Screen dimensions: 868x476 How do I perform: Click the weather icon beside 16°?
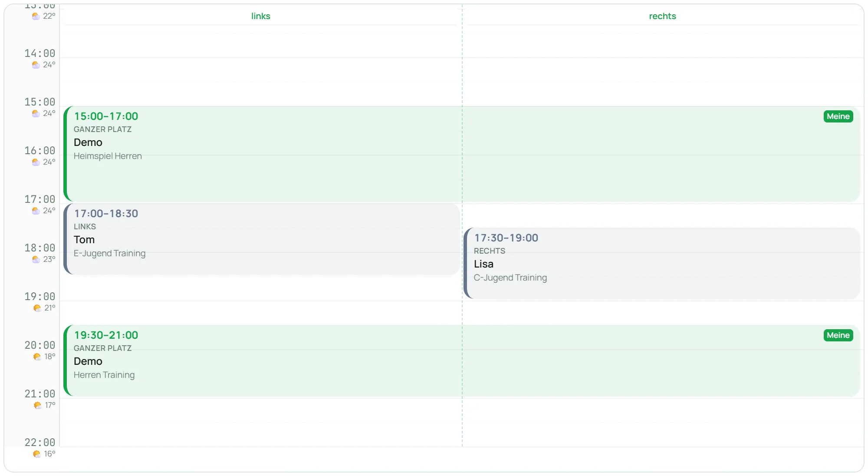pyautogui.click(x=37, y=454)
